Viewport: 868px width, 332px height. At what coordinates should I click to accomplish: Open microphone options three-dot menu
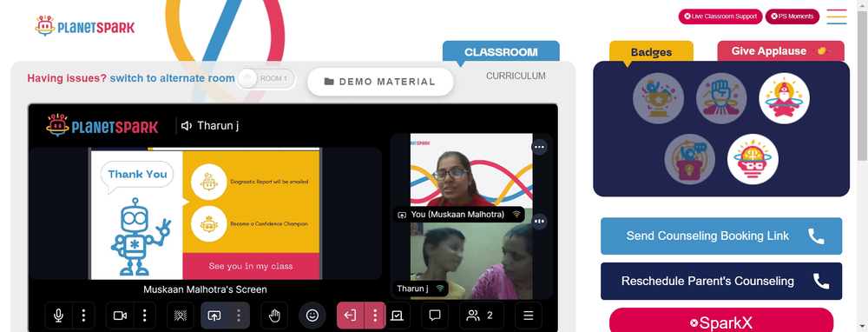(83, 315)
